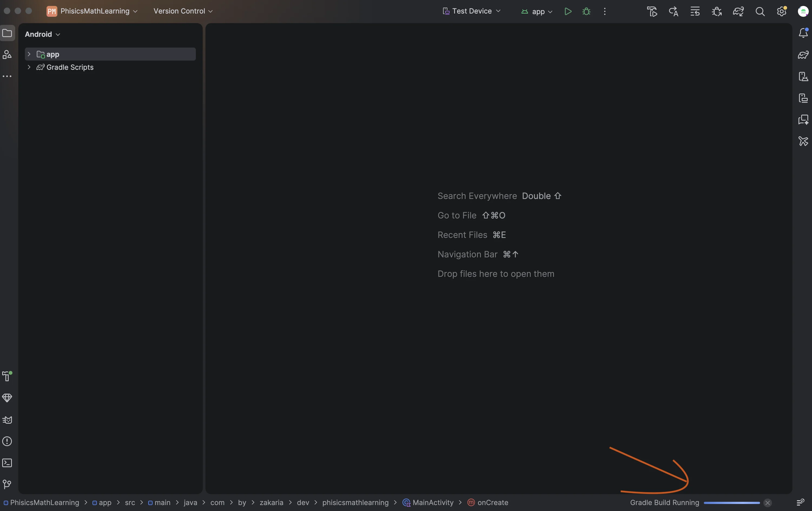
Task: Open Resource Manager icon in left sidebar
Action: 7,55
